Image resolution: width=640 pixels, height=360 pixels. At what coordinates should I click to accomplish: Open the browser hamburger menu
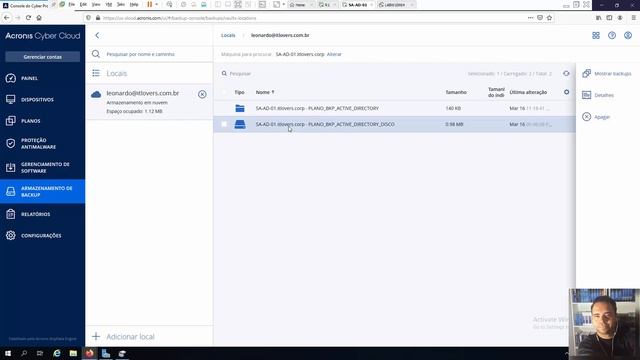(x=633, y=18)
